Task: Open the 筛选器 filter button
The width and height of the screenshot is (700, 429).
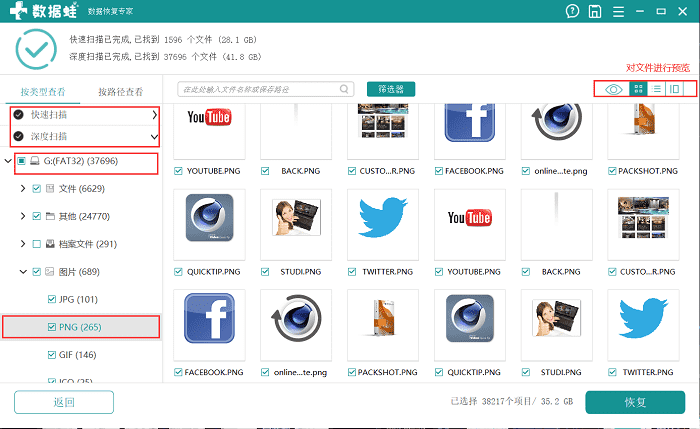Action: point(390,89)
